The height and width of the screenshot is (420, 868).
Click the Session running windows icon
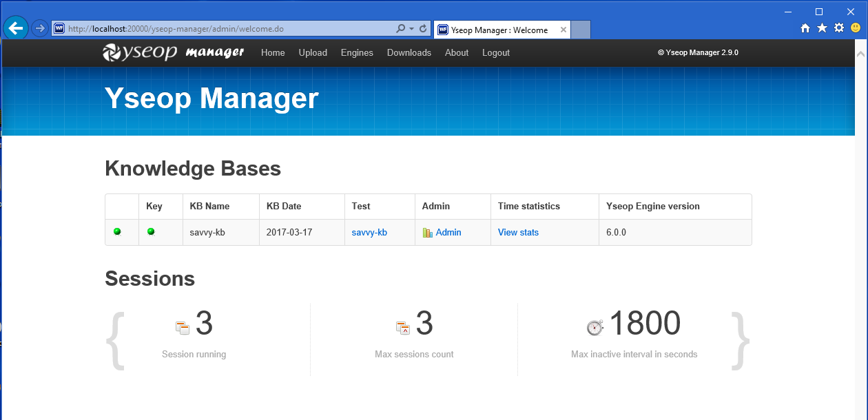point(183,328)
